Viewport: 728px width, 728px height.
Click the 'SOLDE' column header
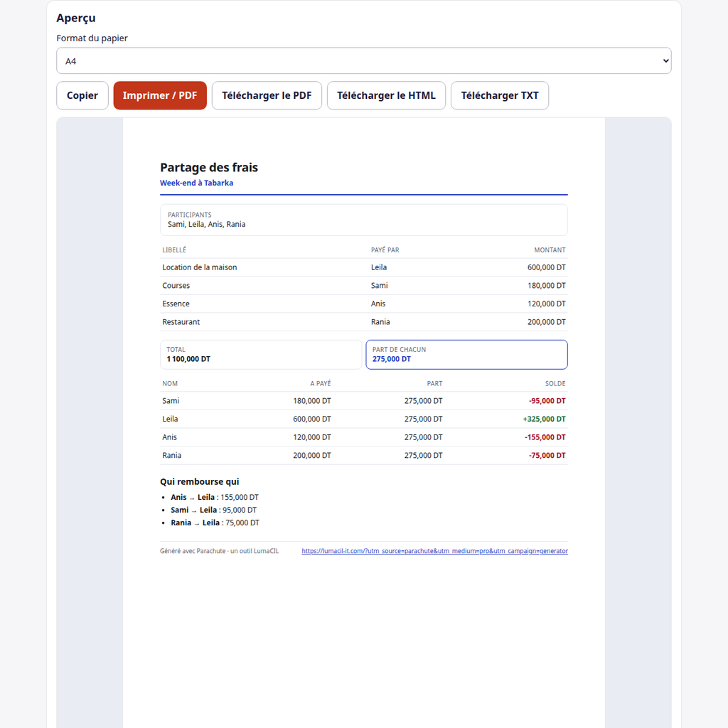555,383
